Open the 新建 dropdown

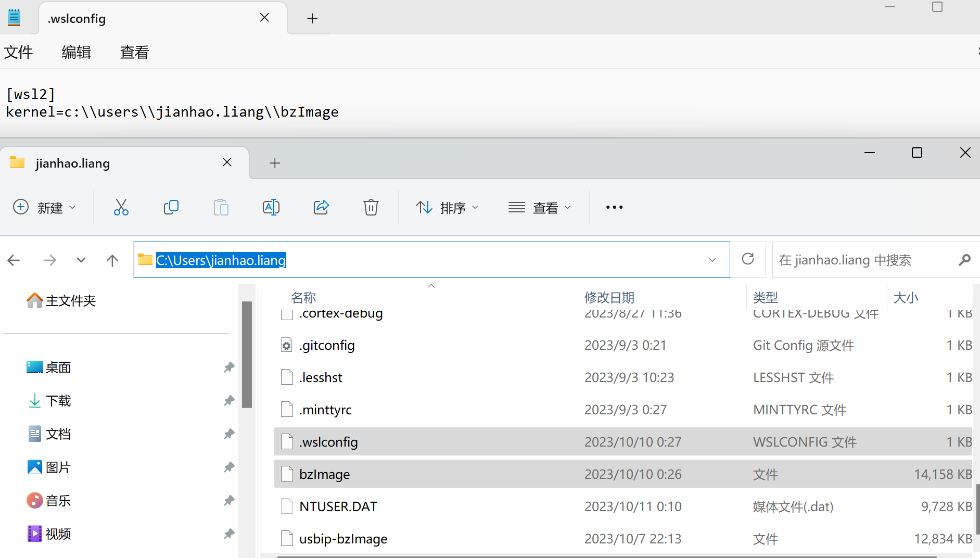(x=44, y=207)
